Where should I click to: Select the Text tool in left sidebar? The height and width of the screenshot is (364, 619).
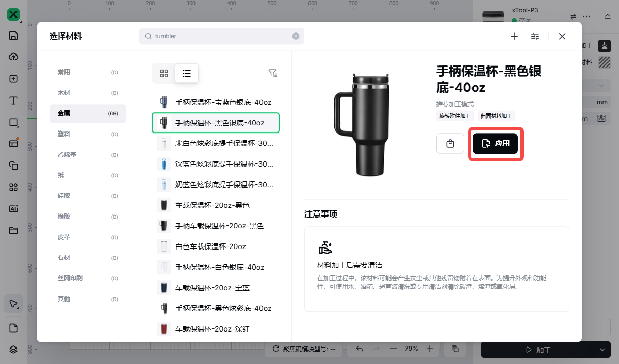[13, 101]
